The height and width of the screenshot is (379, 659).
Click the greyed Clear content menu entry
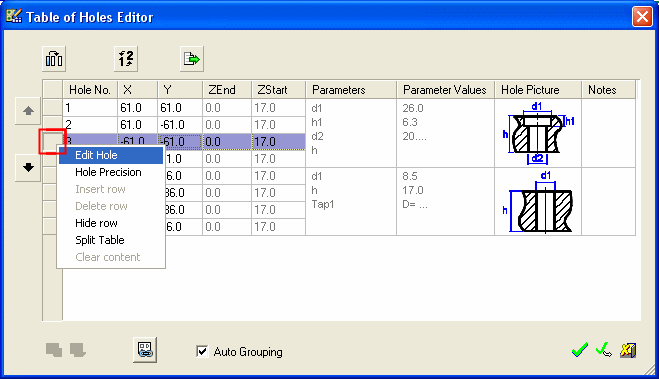(x=111, y=257)
